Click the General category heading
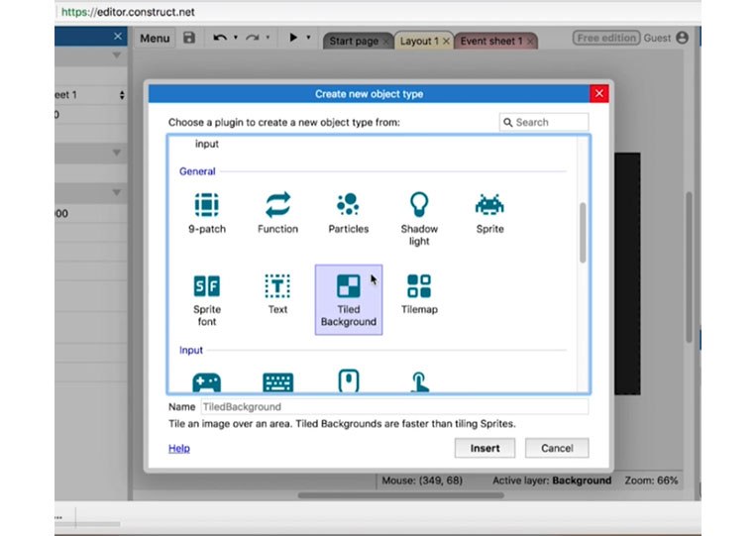 click(197, 171)
